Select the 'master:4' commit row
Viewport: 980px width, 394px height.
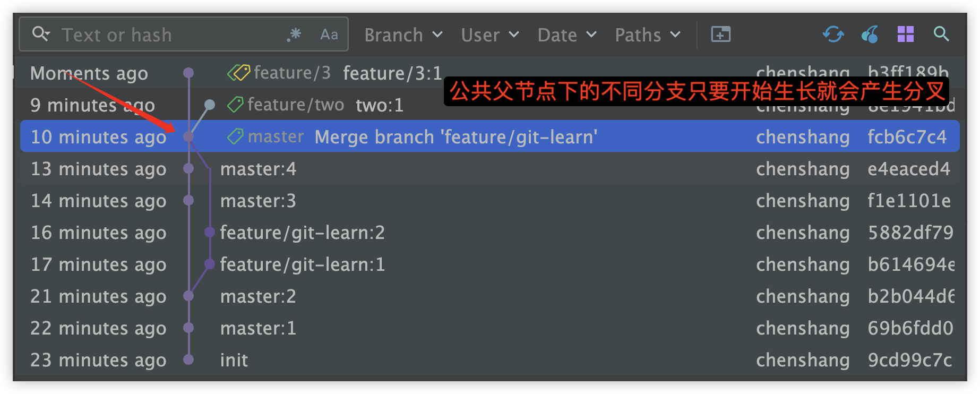tap(258, 169)
